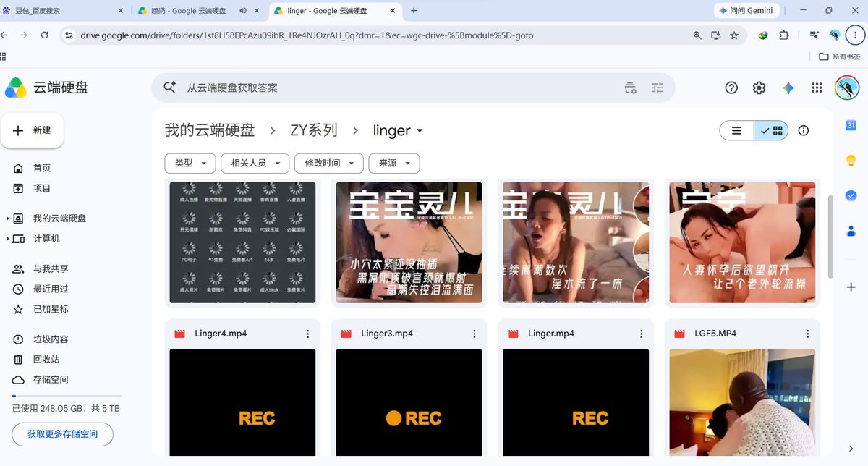Expand 计算机 tree arrow in sidebar
Image resolution: width=868 pixels, height=466 pixels.
click(8, 239)
